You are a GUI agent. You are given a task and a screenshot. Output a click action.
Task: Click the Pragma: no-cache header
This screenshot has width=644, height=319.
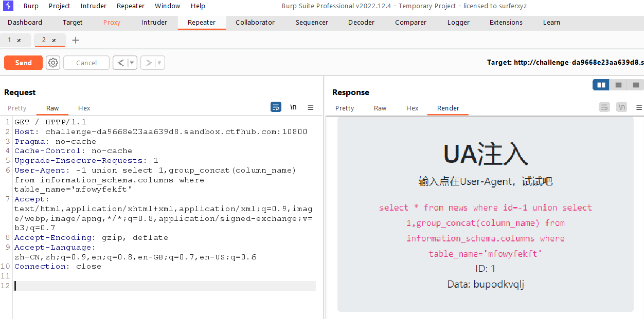pos(55,141)
